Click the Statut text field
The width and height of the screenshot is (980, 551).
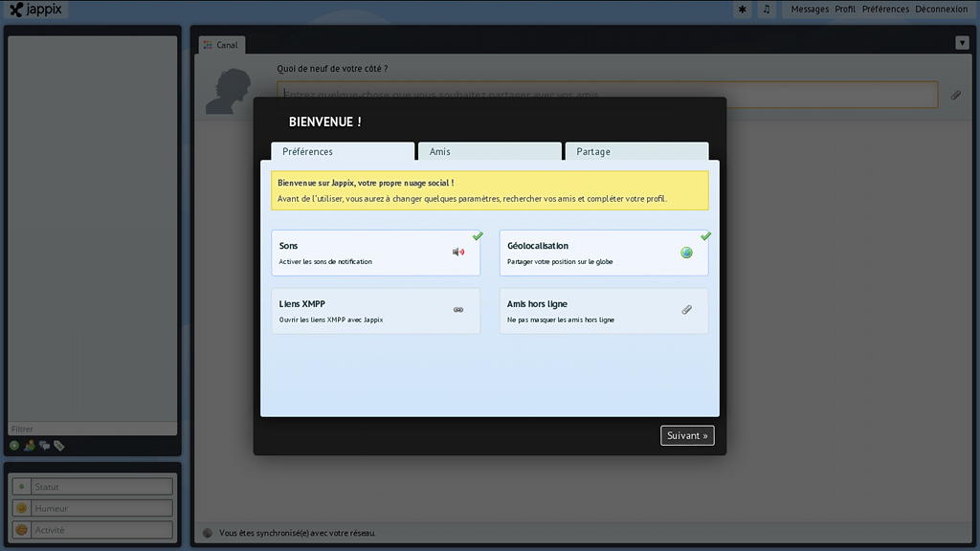tap(101, 487)
